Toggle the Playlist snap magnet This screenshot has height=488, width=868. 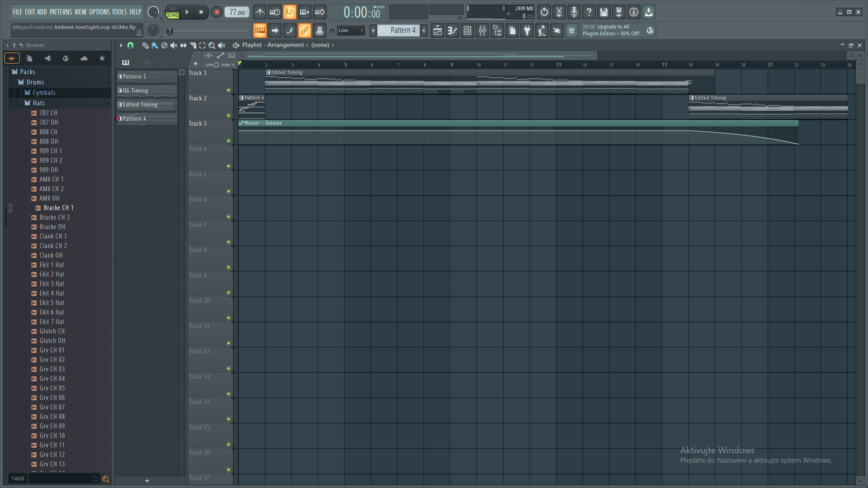pos(130,45)
